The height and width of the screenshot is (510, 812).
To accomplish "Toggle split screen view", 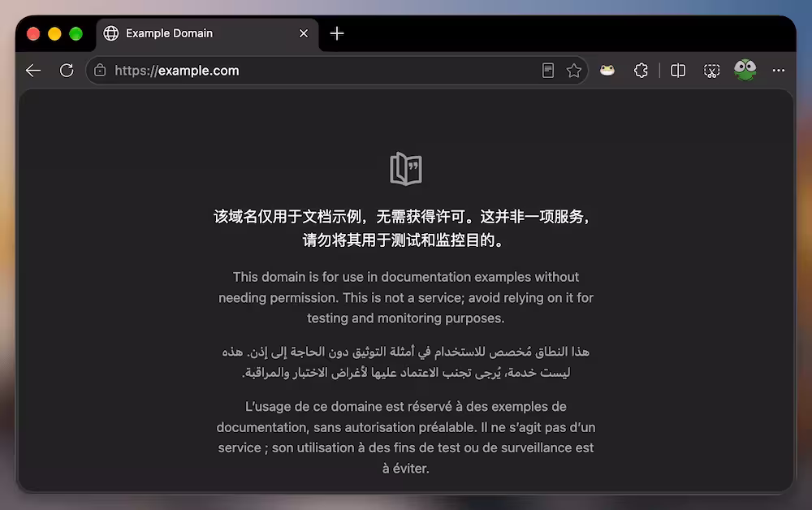I will tap(678, 71).
